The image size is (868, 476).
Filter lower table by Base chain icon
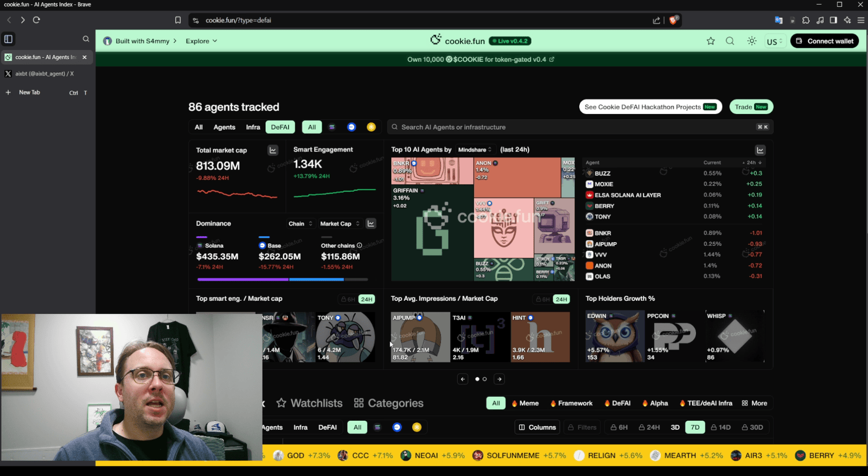397,427
